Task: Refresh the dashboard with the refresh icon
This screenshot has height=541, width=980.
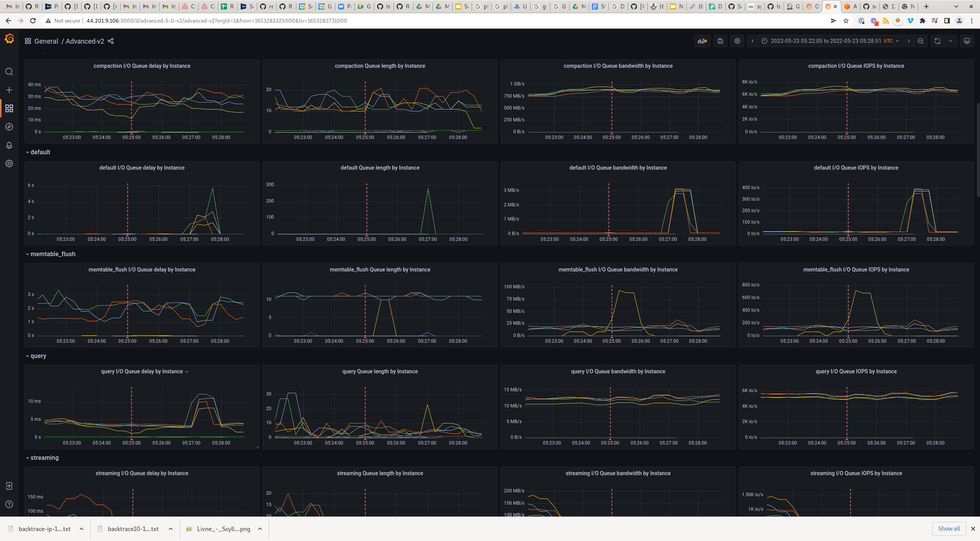Action: 937,41
